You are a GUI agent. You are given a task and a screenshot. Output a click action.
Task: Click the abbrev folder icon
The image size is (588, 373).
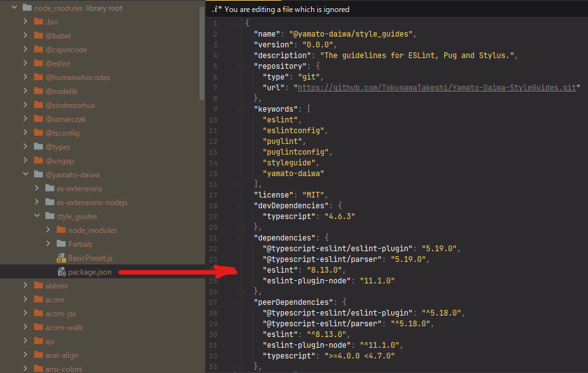pyautogui.click(x=38, y=285)
